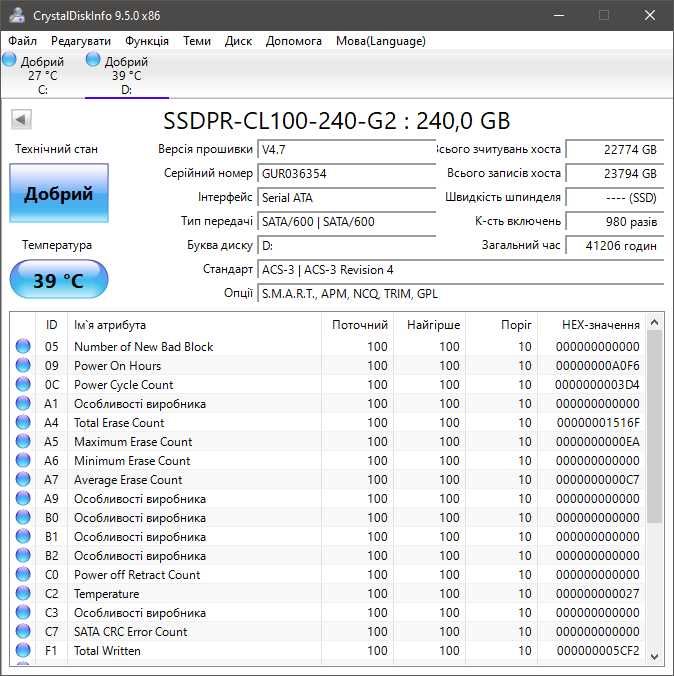Click the firmware version field V4.7
Screen dimensions: 674x676
[x=347, y=150]
